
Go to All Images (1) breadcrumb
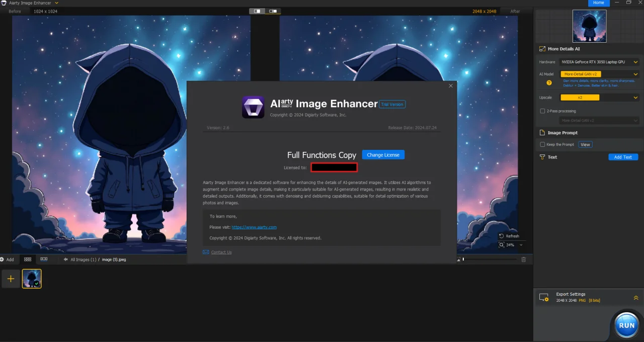coord(83,260)
